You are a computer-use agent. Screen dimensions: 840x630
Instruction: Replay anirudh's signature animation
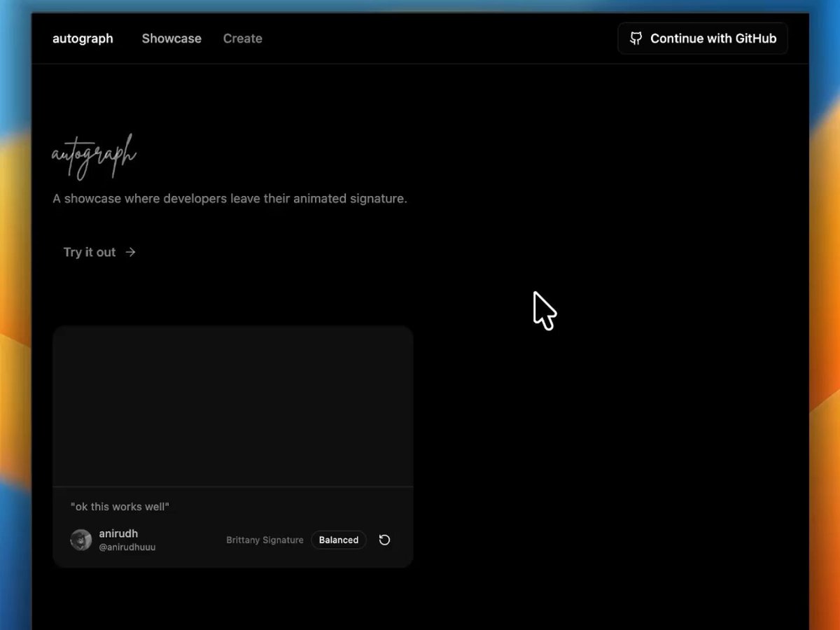click(384, 540)
